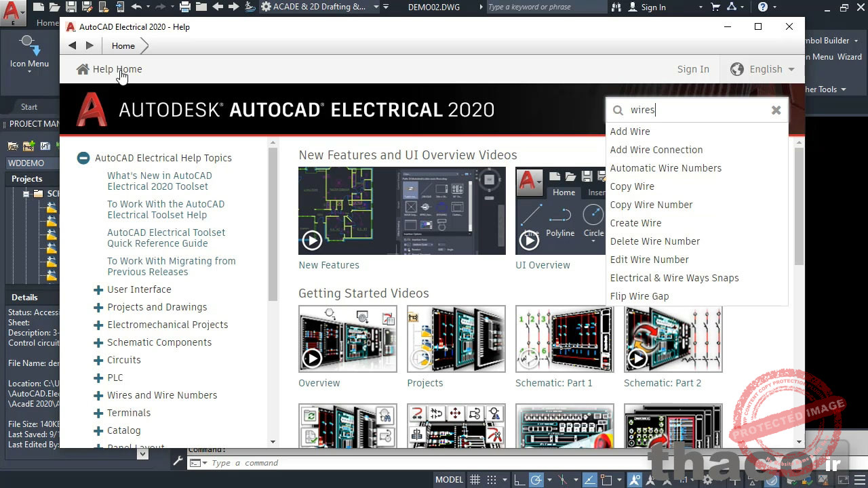Image resolution: width=868 pixels, height=488 pixels.
Task: Select the Save icon on the Quick Access toolbar
Action: 72,7
